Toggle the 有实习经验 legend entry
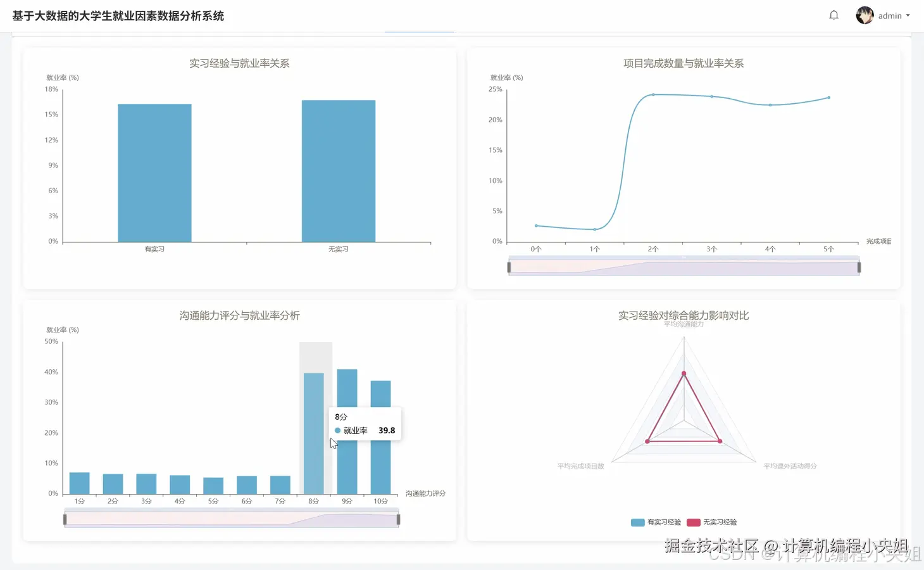 pyautogui.click(x=656, y=522)
